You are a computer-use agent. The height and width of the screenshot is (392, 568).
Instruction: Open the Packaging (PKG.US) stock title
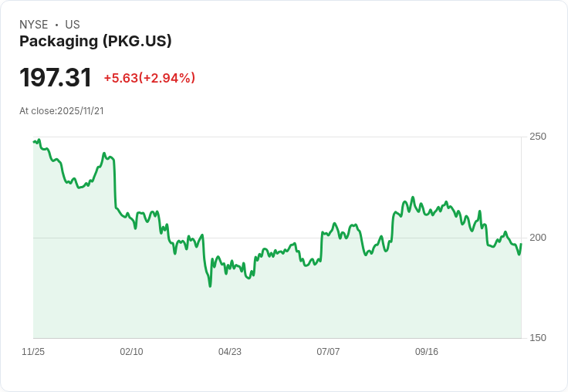[x=95, y=42]
